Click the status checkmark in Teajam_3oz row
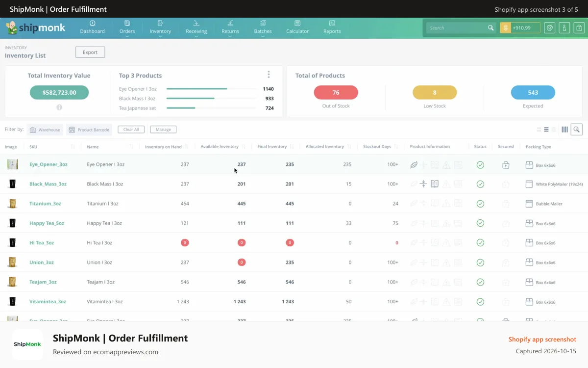The height and width of the screenshot is (368, 588). [480, 282]
